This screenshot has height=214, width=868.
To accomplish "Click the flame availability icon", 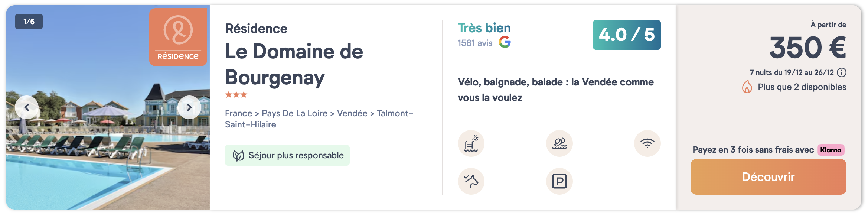I will (x=747, y=87).
